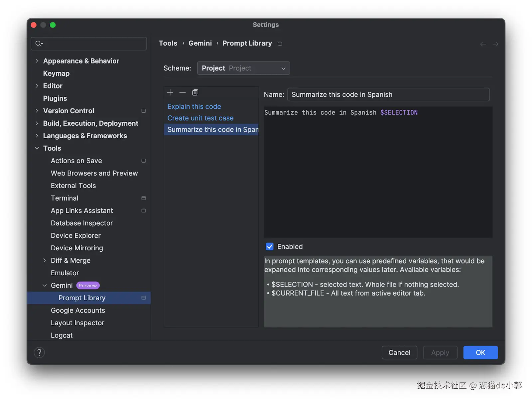Click the prompt Name text field
The height and width of the screenshot is (400, 532).
(x=388, y=94)
